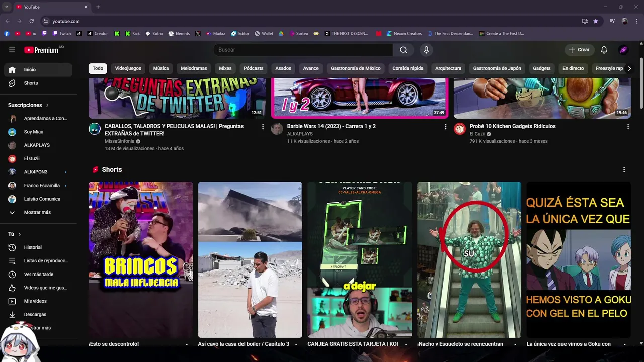Screen dimensions: 644x362
Task: Select the Melodramas filter chip
Action: coord(194,68)
